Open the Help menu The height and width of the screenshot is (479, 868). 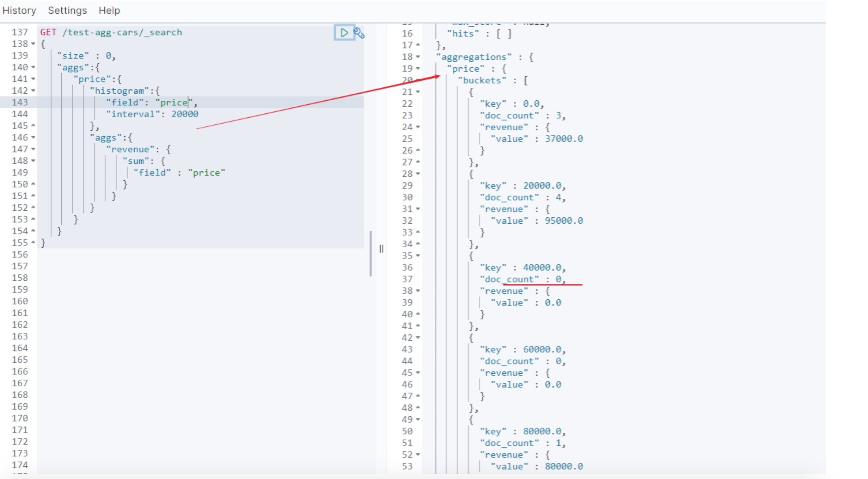click(109, 11)
